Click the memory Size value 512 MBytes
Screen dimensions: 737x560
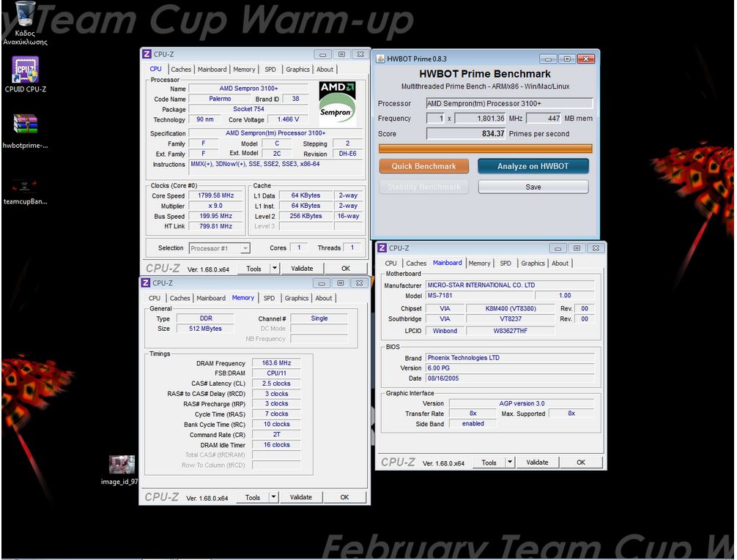(x=205, y=329)
